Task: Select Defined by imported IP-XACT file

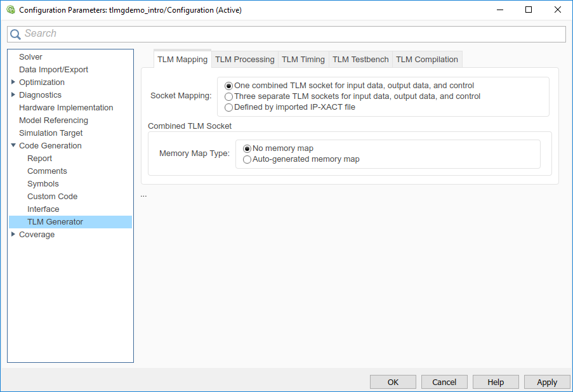Action: pyautogui.click(x=229, y=107)
